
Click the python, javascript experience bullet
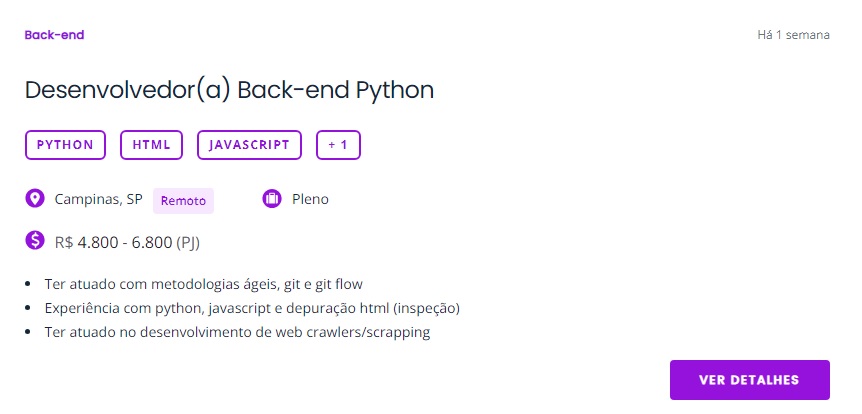252,308
